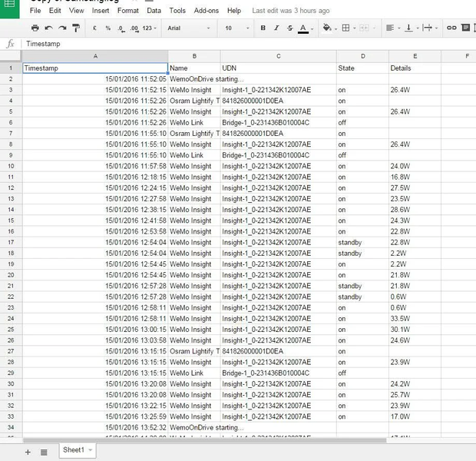Format as currency with pound icon
The height and width of the screenshot is (461, 476).
(94, 28)
